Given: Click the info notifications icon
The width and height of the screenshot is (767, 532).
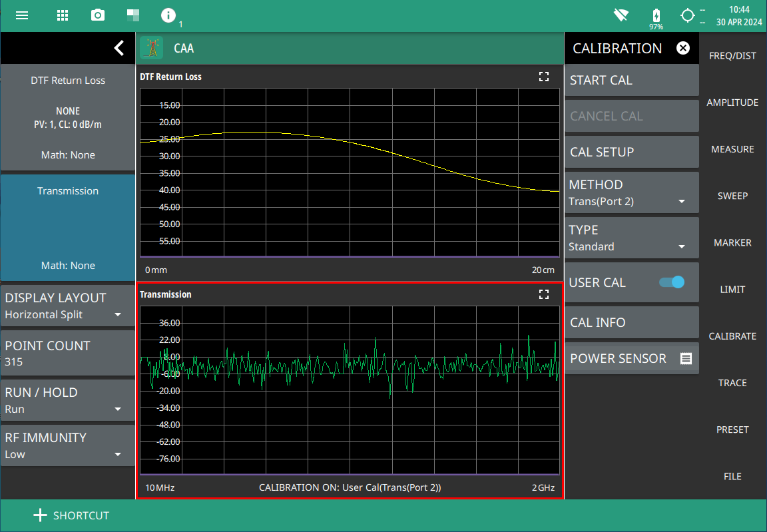Looking at the screenshot, I should pos(168,15).
